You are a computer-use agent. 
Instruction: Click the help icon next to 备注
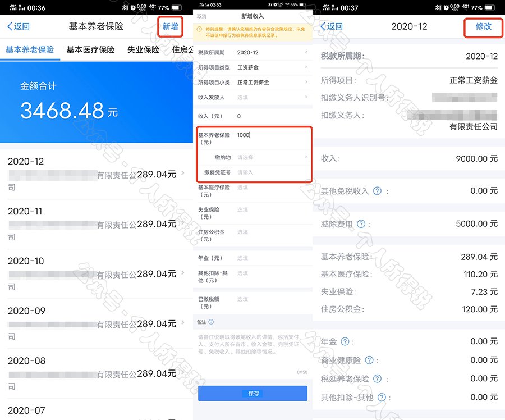pos(211,322)
